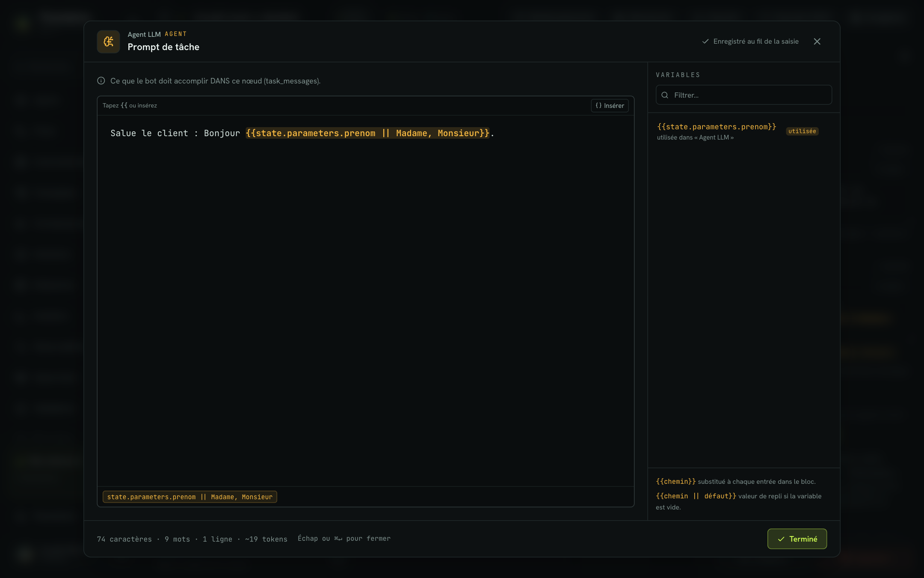Click 'utilisée dans « Agent LLM »' caption
Image resolution: width=924 pixels, height=578 pixels.
(695, 137)
